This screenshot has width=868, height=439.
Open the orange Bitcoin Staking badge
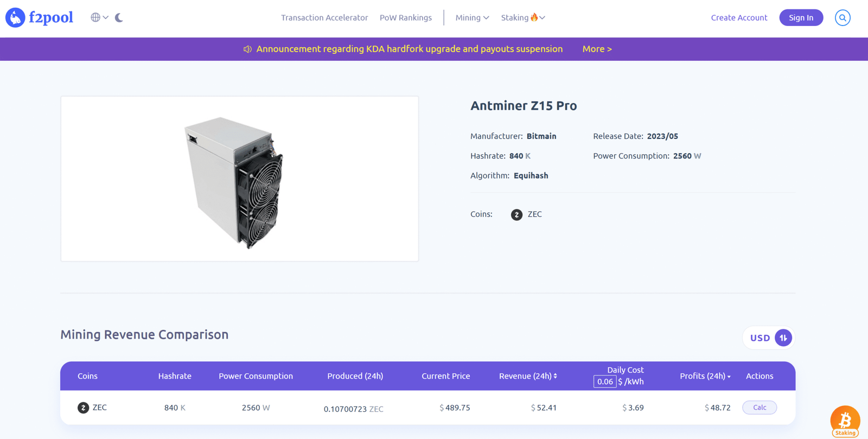click(x=845, y=421)
